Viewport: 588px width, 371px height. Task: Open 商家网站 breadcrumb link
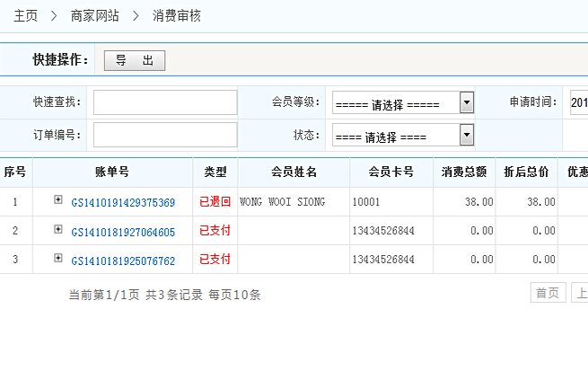pos(94,15)
